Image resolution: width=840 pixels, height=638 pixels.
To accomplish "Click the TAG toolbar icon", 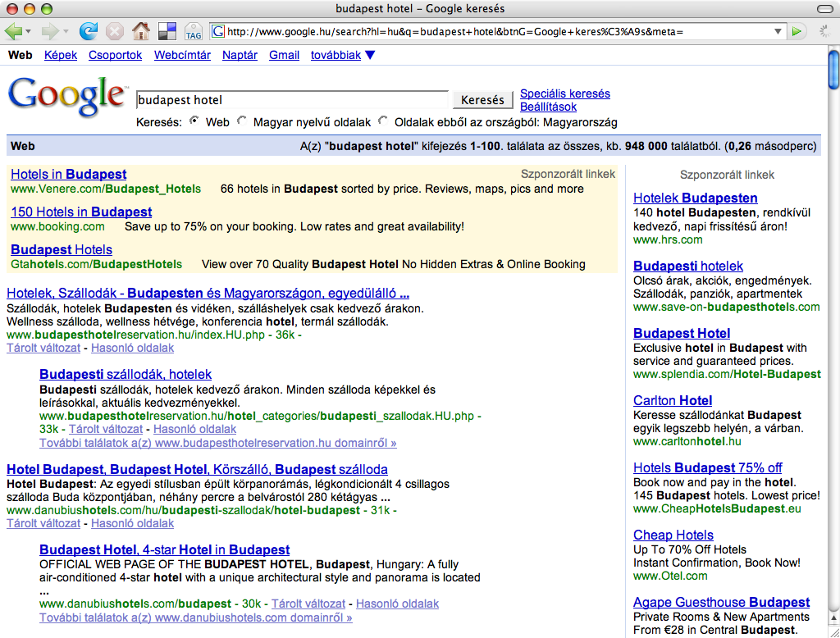I will [194, 32].
